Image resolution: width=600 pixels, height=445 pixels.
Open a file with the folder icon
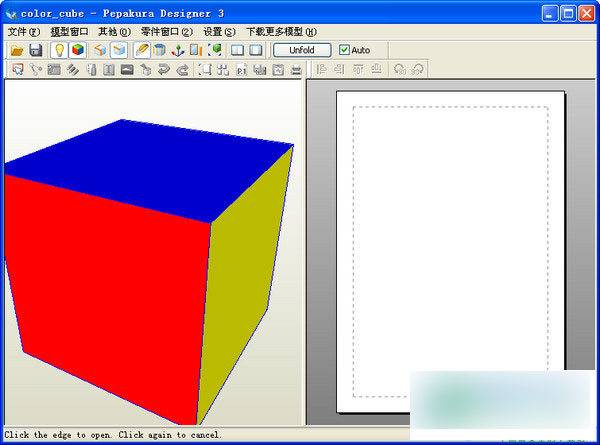(x=17, y=50)
